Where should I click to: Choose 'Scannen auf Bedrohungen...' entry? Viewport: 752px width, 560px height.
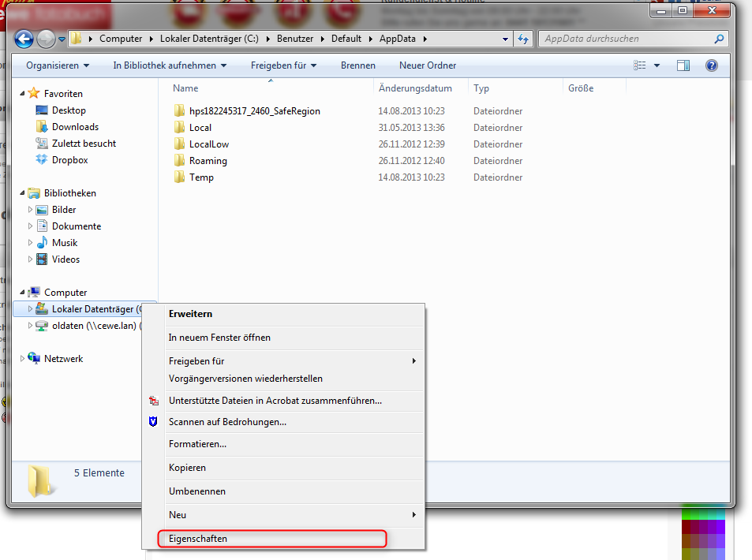227,423
